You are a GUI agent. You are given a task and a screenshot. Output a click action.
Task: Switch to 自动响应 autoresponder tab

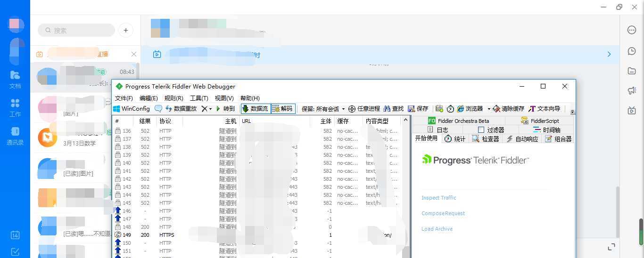[x=522, y=139]
